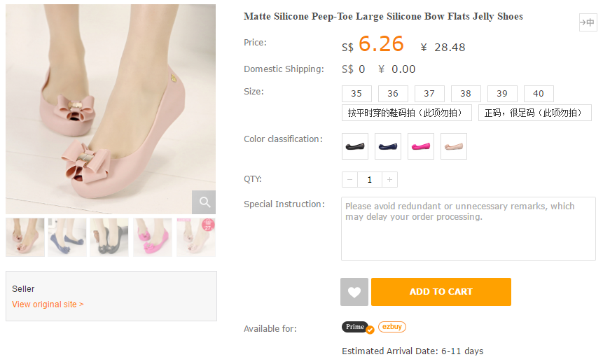Choose the navy blue shoe color
603x364 pixels.
click(388, 146)
